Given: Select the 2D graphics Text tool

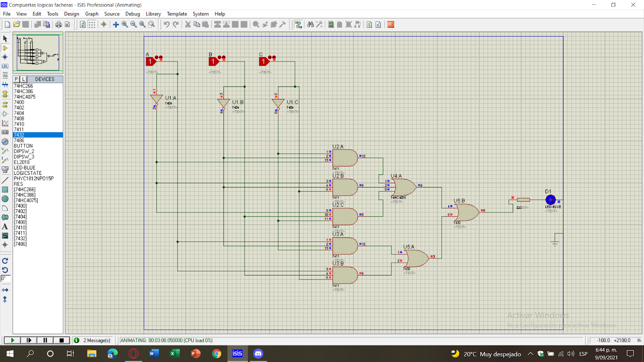Looking at the screenshot, I should [5, 226].
